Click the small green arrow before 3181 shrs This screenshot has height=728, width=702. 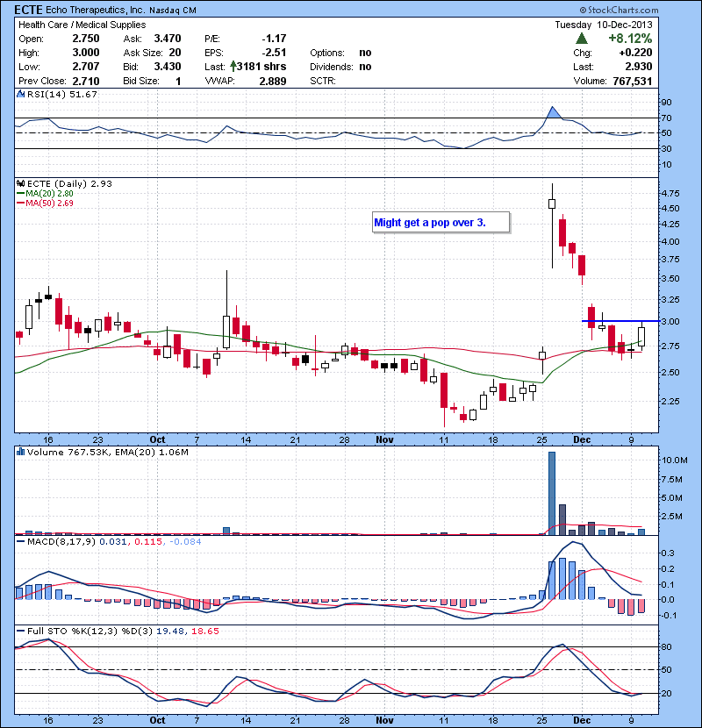pyautogui.click(x=233, y=67)
